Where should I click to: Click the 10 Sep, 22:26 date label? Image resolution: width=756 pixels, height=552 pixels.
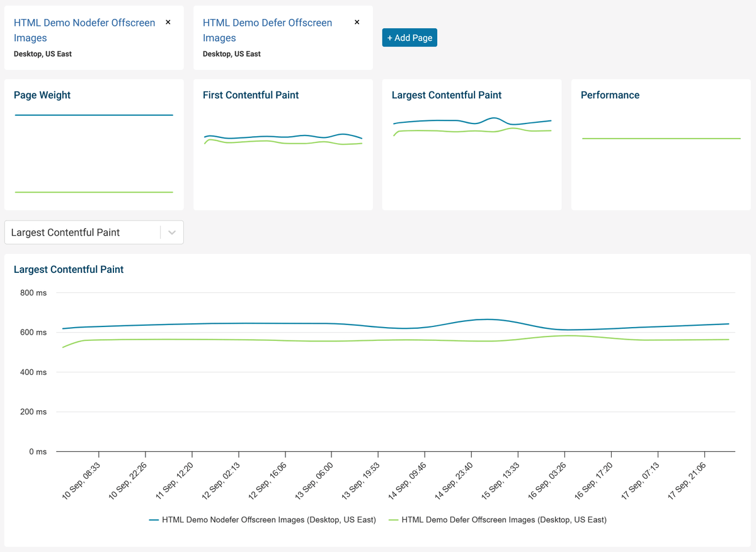tap(127, 481)
